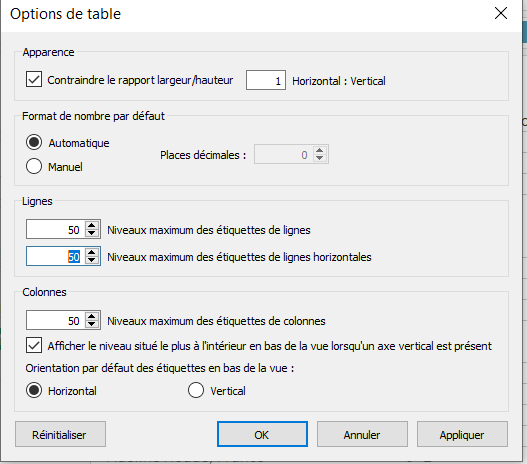
Task: Click the Horizontal : Vertical ratio field
Action: tap(266, 80)
